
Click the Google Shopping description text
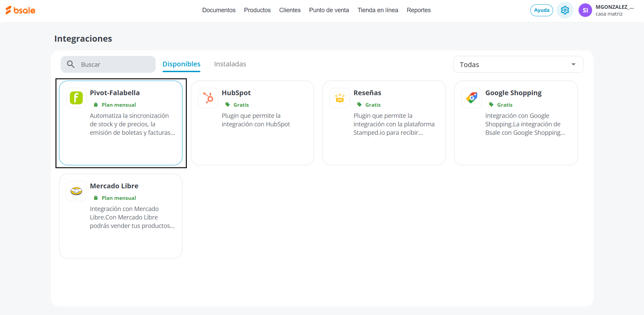(525, 124)
